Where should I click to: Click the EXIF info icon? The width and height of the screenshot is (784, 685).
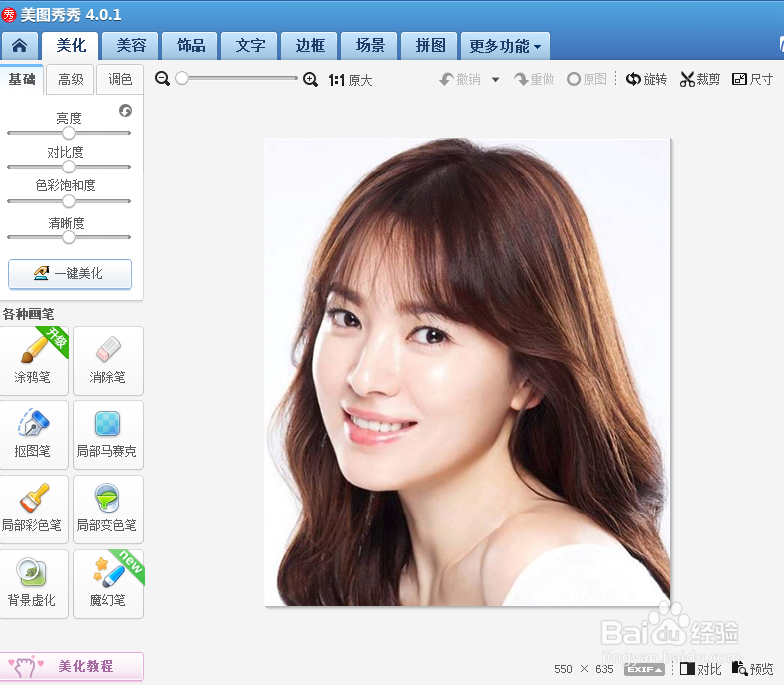tap(644, 669)
